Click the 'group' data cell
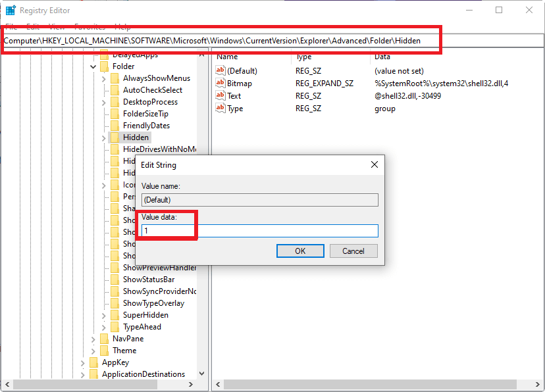Viewport: 545px width, 392px height. point(385,109)
